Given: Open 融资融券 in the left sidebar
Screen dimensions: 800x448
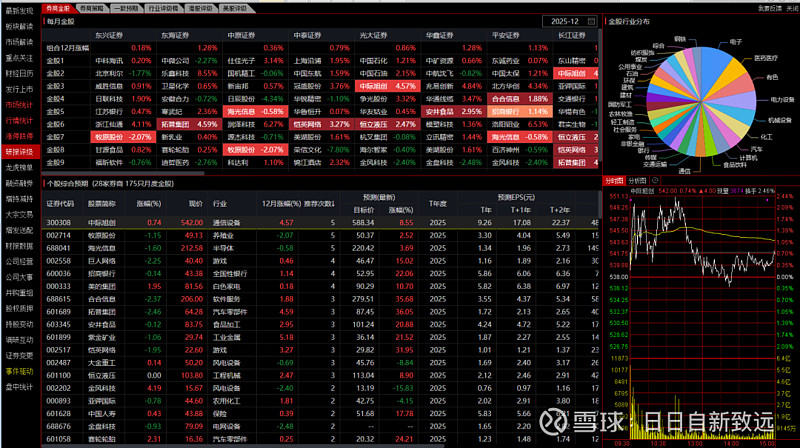Looking at the screenshot, I should coord(19,183).
